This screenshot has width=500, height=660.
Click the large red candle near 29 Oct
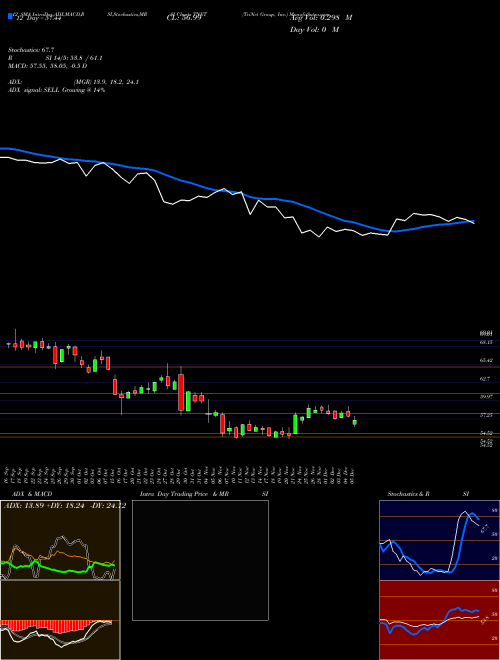point(181,392)
